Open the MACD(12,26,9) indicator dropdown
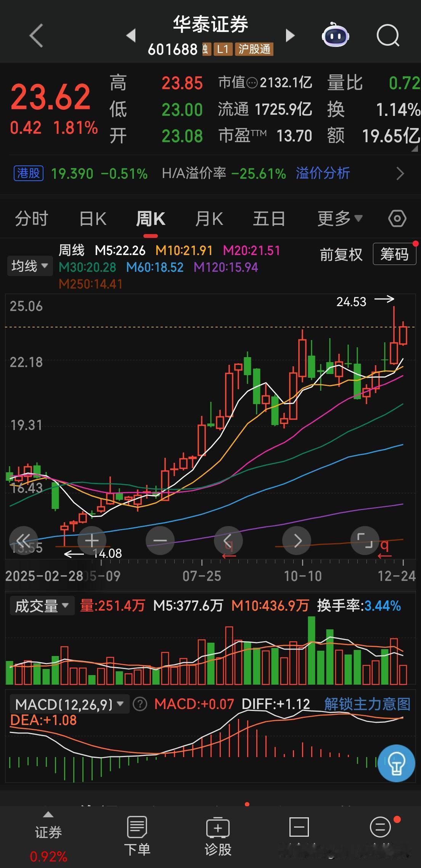The height and width of the screenshot is (868, 421). 69,704
